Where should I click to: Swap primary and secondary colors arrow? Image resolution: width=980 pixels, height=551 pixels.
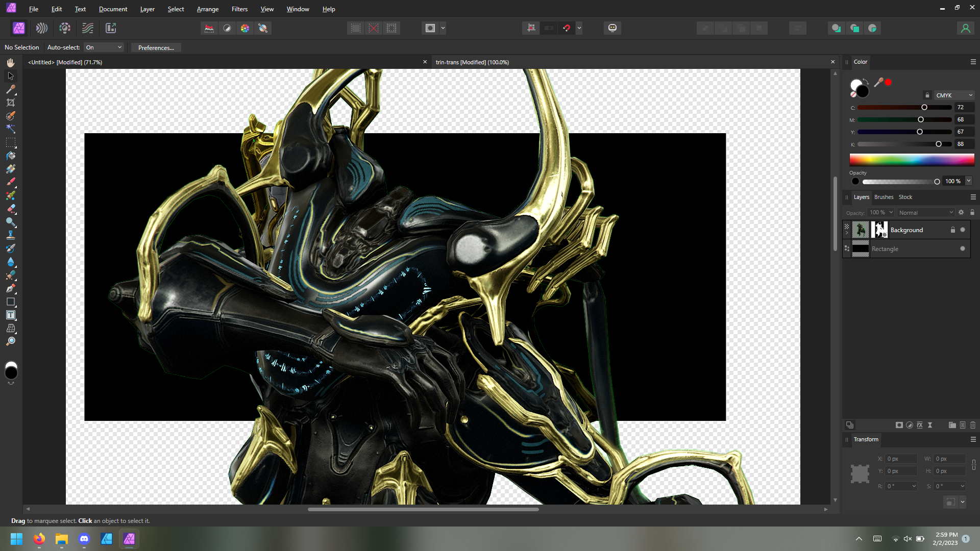point(866,82)
